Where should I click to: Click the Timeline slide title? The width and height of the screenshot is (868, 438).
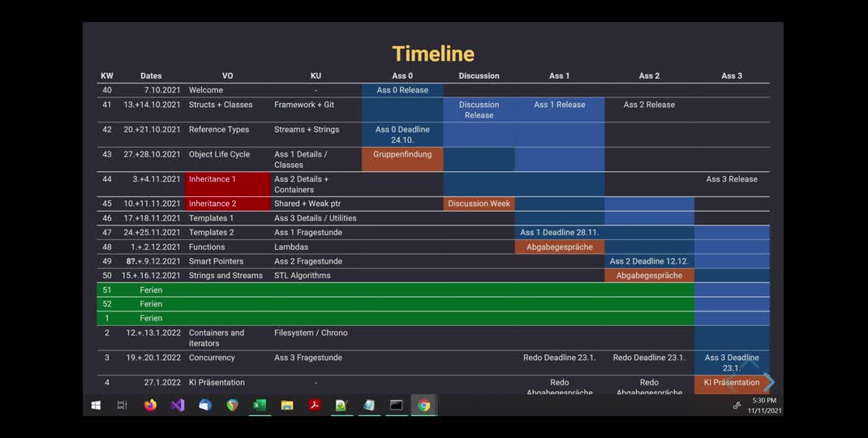[433, 54]
